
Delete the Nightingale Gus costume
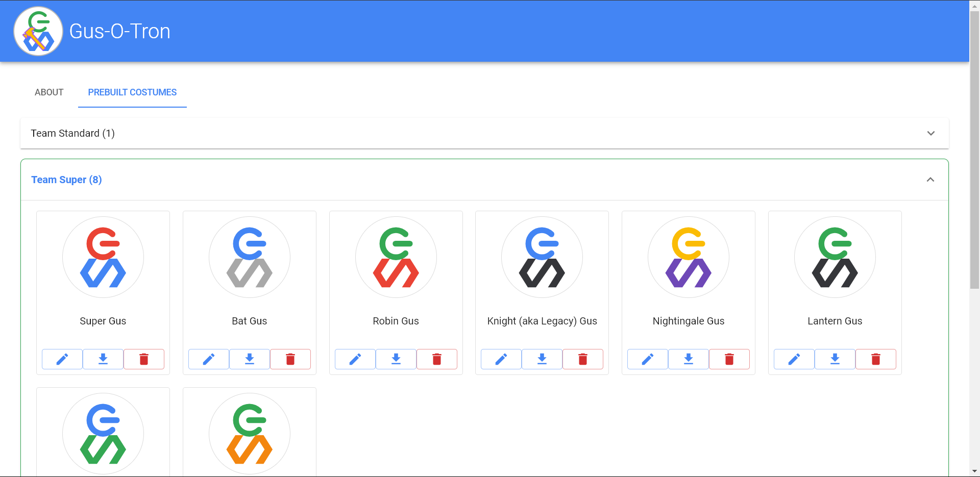tap(729, 359)
